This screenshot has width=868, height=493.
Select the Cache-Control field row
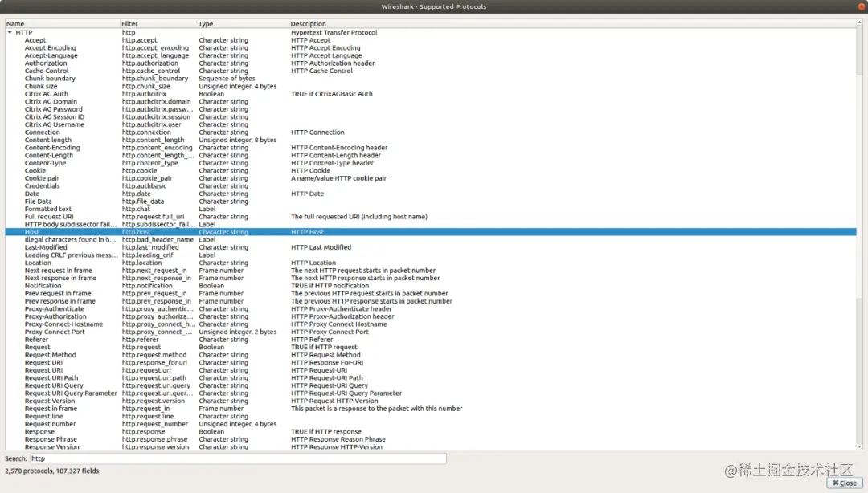pos(431,71)
